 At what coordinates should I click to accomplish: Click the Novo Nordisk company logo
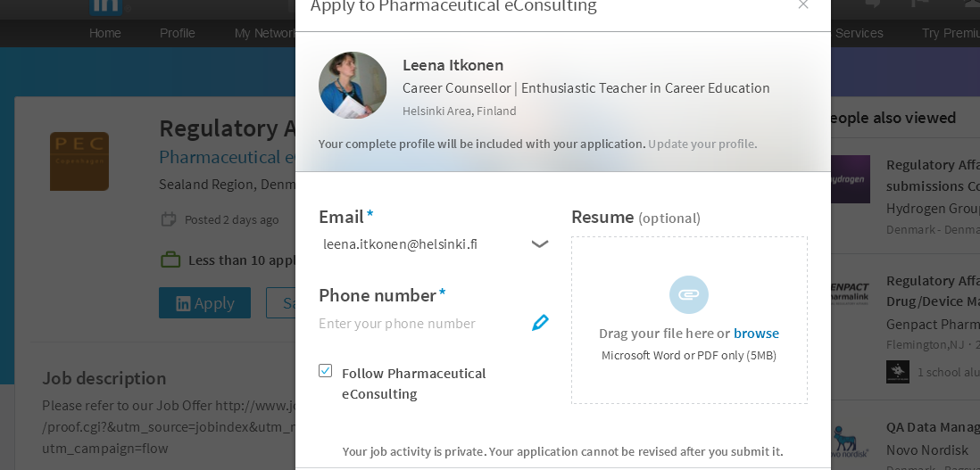(x=850, y=444)
